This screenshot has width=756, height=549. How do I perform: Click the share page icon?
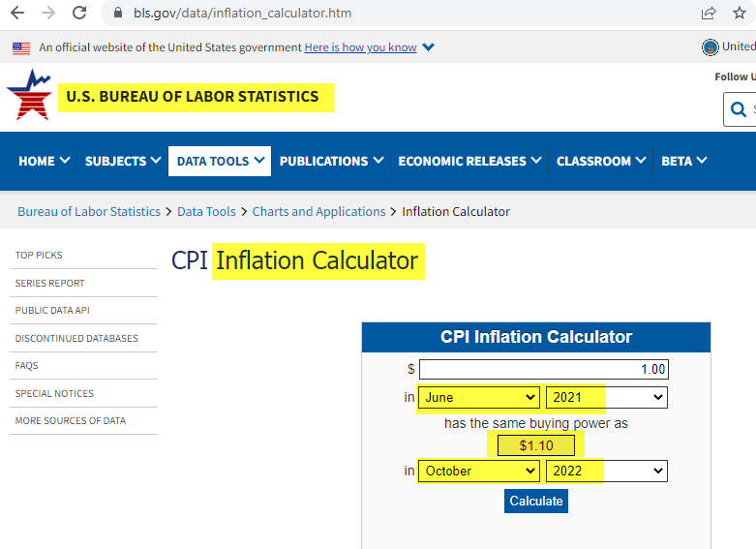(x=709, y=13)
